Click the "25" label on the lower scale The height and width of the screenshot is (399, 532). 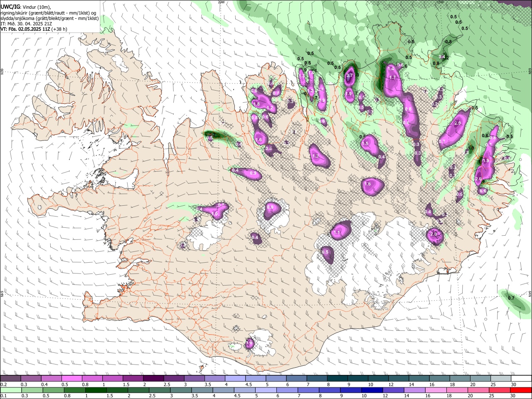[491, 396]
